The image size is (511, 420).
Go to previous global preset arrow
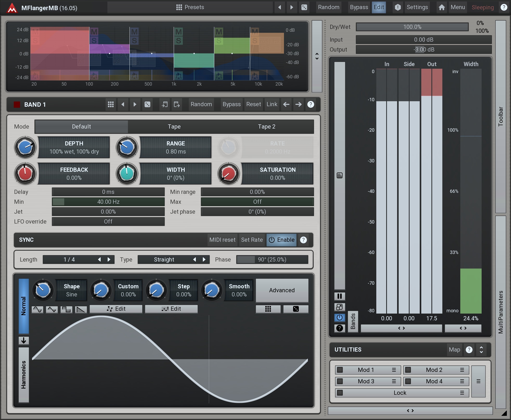pyautogui.click(x=280, y=7)
